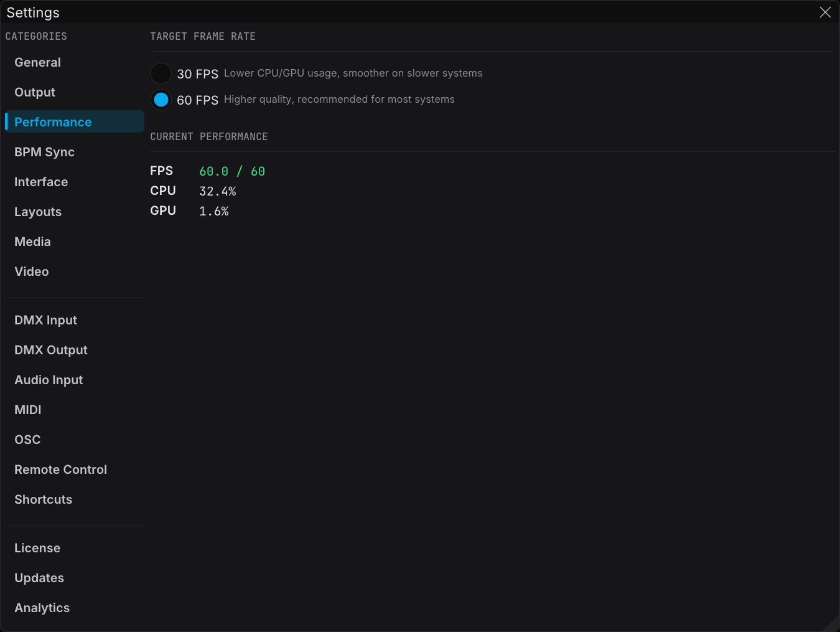Open the Media category
840x632 pixels.
75,242
